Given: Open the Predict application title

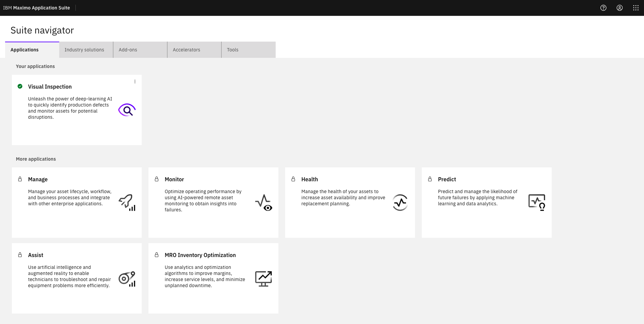Looking at the screenshot, I should pos(447,179).
